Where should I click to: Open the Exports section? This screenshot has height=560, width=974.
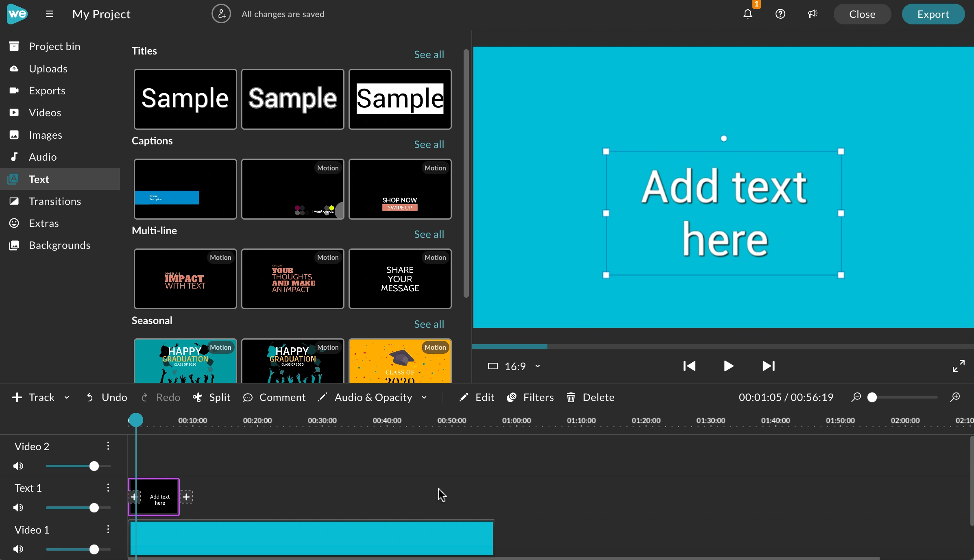tap(60, 91)
